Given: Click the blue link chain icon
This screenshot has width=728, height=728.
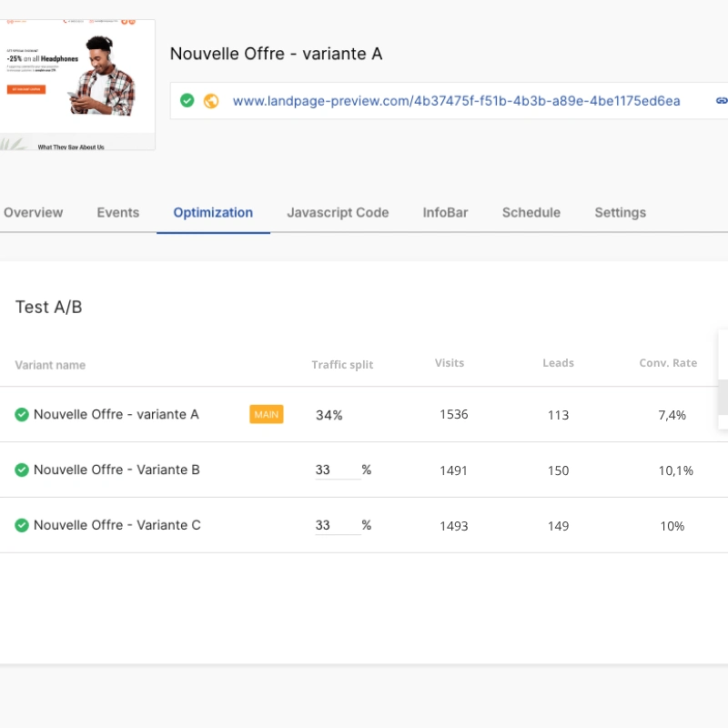Looking at the screenshot, I should [722, 101].
